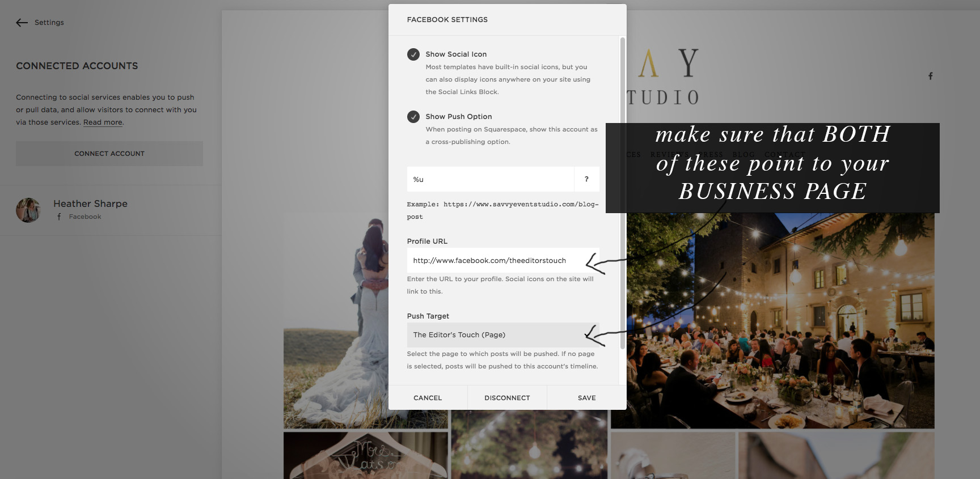Image resolution: width=980 pixels, height=479 pixels.
Task: Click Heather Sharpe's profile avatar
Action: click(28, 210)
